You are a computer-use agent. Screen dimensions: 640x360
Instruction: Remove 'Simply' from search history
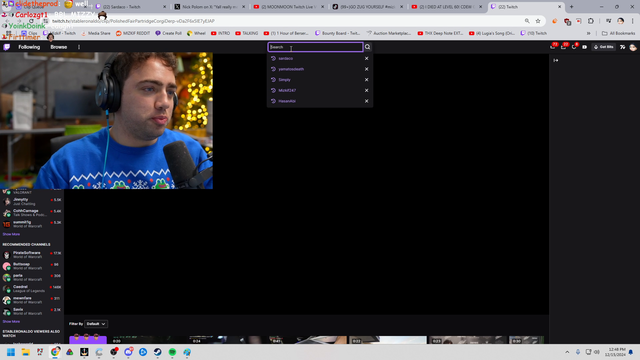pyautogui.click(x=367, y=80)
